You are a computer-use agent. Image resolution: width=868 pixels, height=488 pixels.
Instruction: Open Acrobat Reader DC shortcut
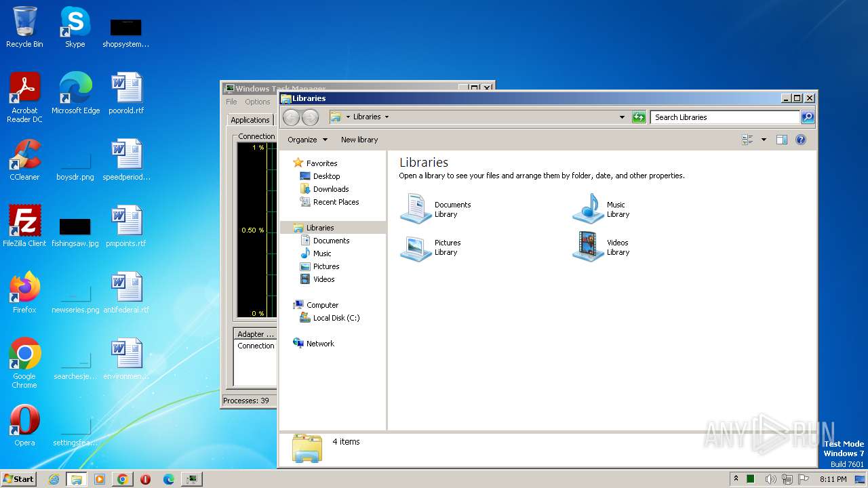click(x=24, y=98)
